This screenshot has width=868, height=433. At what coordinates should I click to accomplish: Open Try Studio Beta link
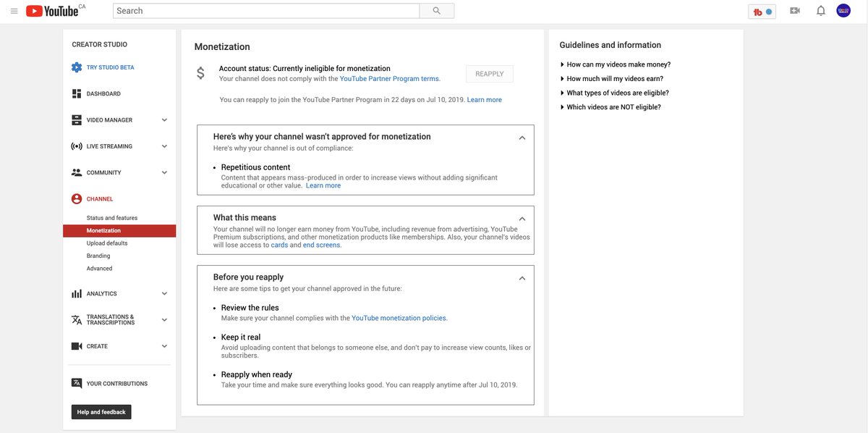pyautogui.click(x=110, y=67)
